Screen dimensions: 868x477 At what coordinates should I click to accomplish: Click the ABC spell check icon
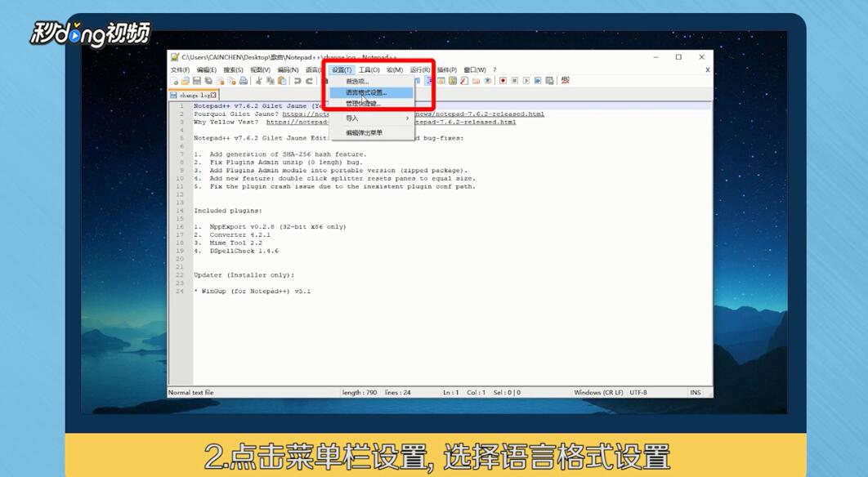coord(566,81)
